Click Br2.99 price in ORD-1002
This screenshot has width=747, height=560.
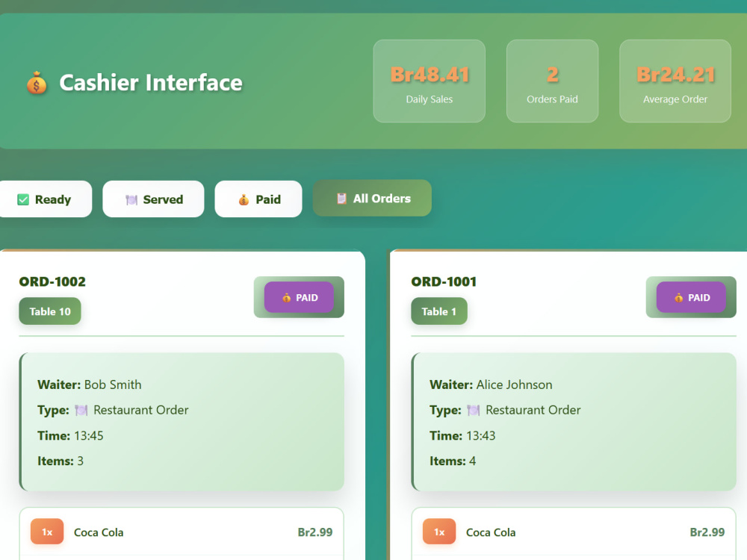tap(315, 532)
